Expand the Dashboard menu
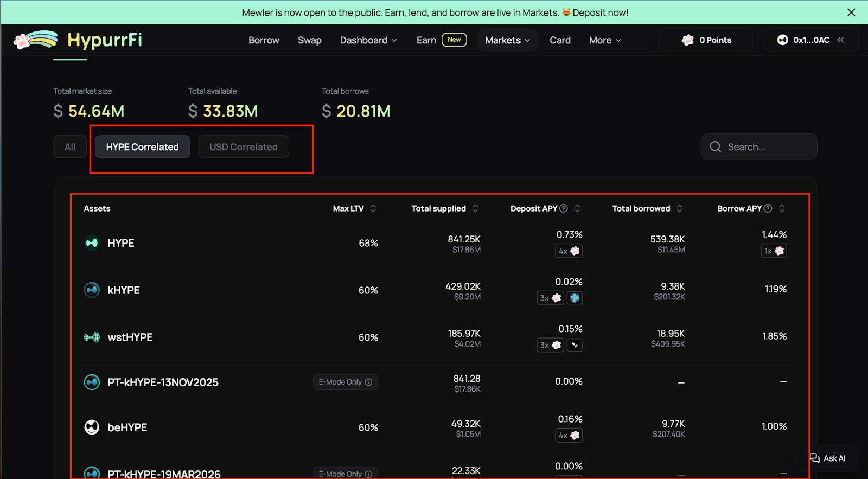Viewport: 868px width, 479px height. (368, 40)
